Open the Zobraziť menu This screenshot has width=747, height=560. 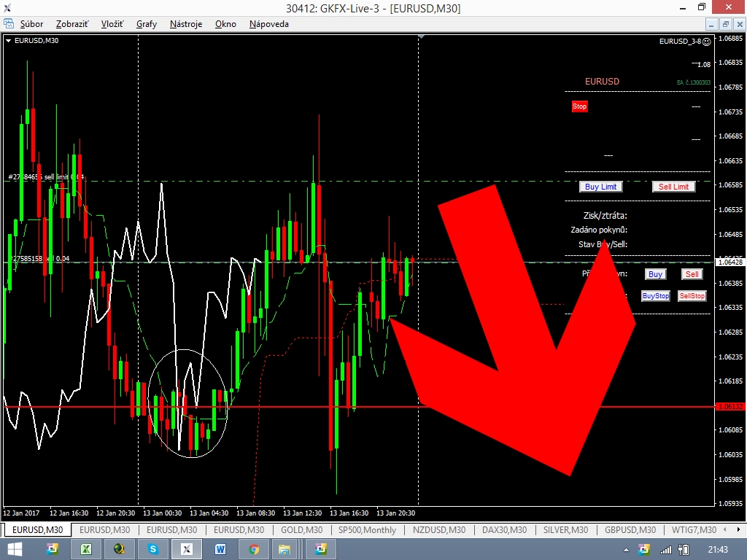point(72,24)
